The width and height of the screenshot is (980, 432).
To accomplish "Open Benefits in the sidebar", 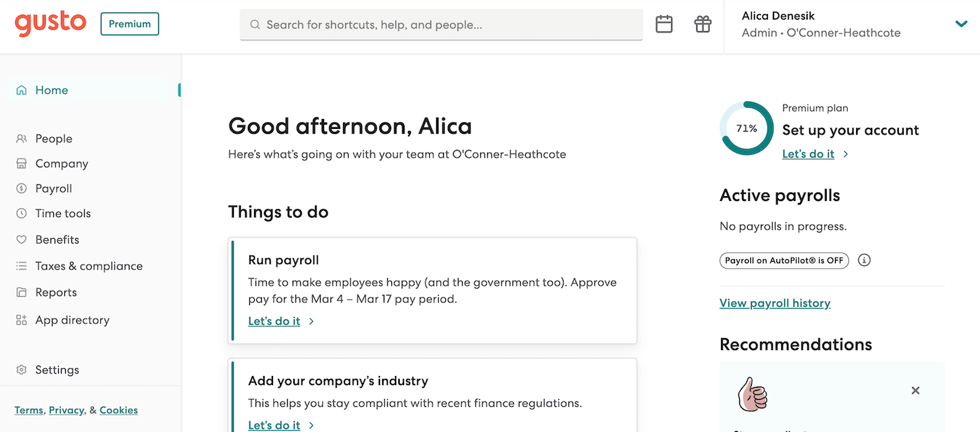I will coord(48,239).
